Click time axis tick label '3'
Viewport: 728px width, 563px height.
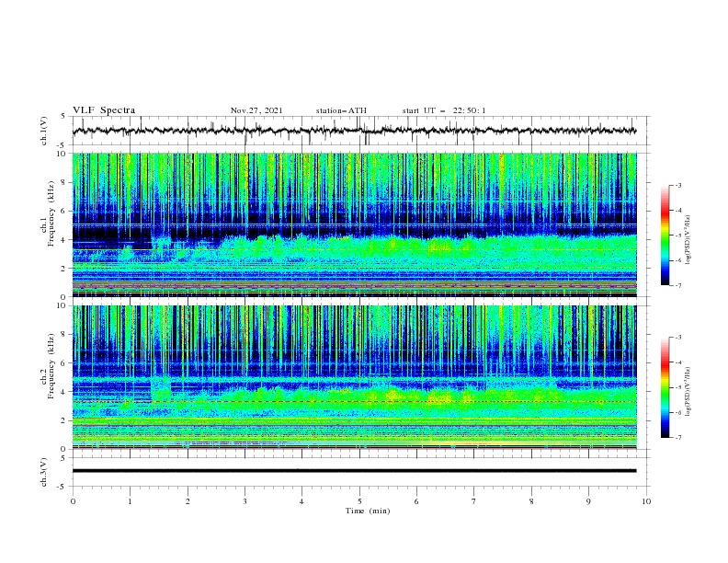245,501
